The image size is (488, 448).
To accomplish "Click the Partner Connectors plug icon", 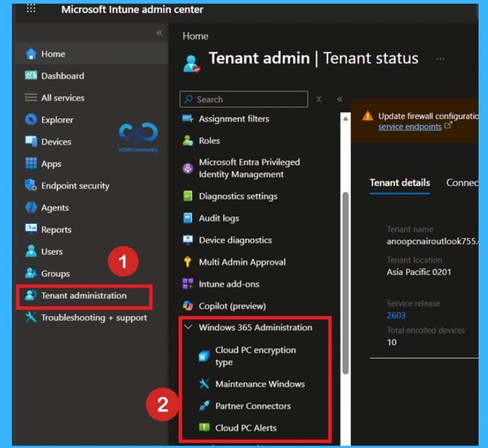I will click(x=204, y=406).
